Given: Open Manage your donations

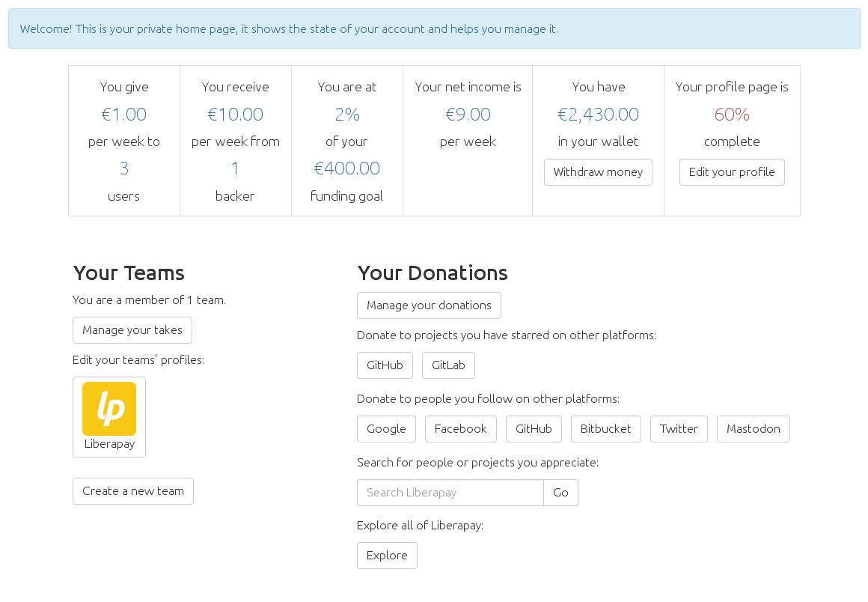Looking at the screenshot, I should click(x=429, y=305).
